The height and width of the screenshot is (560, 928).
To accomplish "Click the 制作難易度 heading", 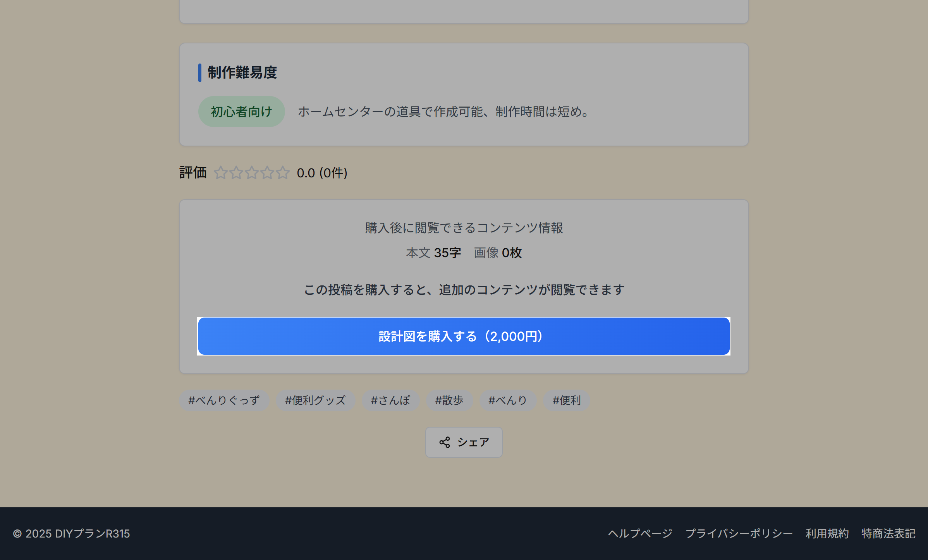I will pos(242,73).
